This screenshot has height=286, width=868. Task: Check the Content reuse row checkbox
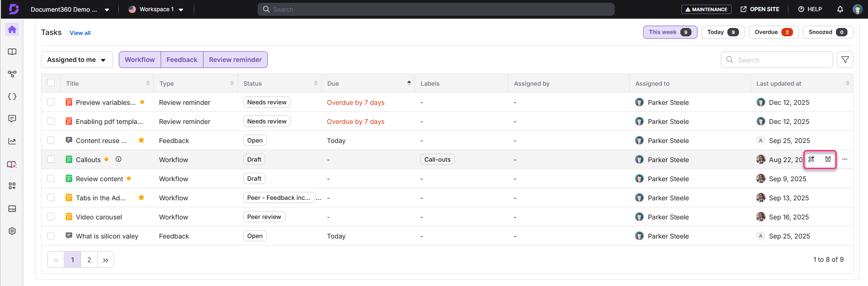point(51,140)
